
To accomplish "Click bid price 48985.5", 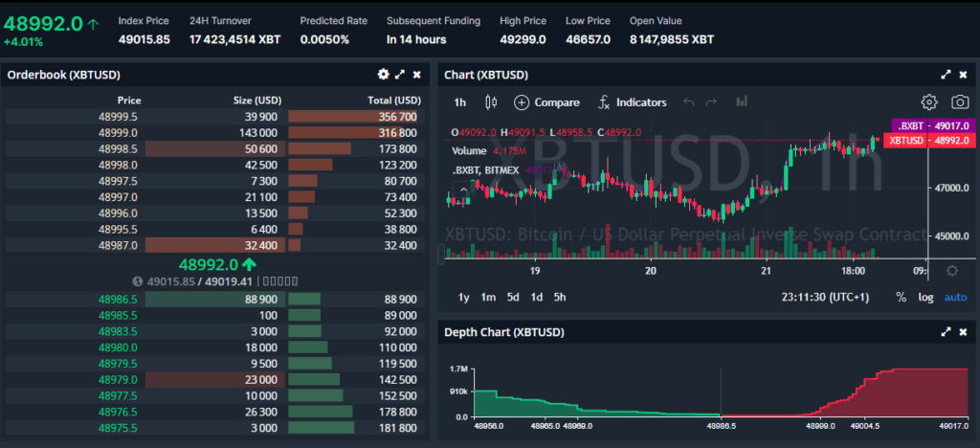I will coord(118,316).
